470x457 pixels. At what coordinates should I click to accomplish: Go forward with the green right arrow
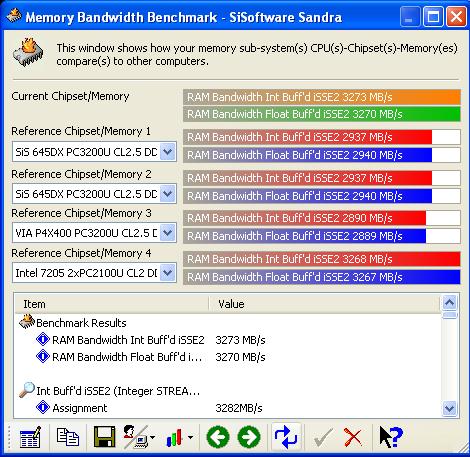click(x=249, y=437)
